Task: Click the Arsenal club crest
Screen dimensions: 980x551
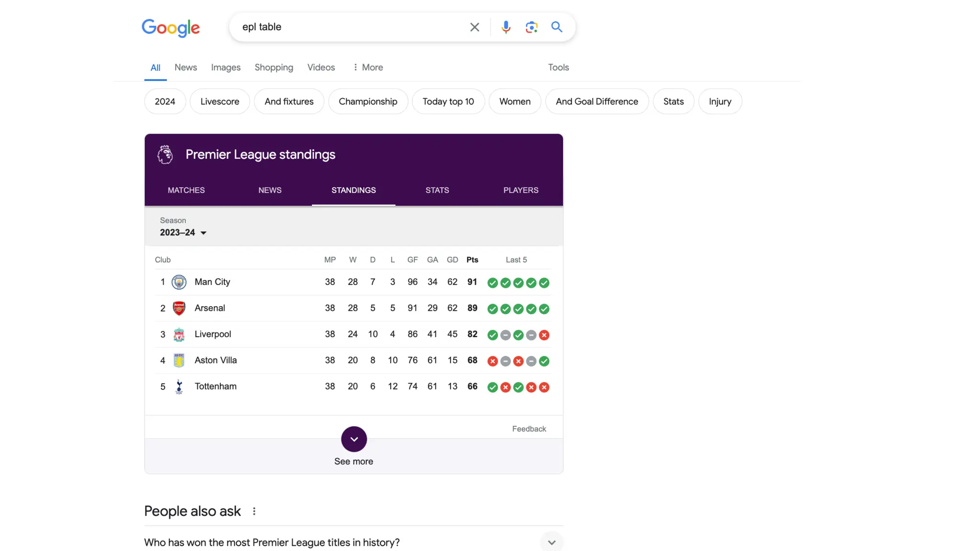Action: (x=179, y=308)
